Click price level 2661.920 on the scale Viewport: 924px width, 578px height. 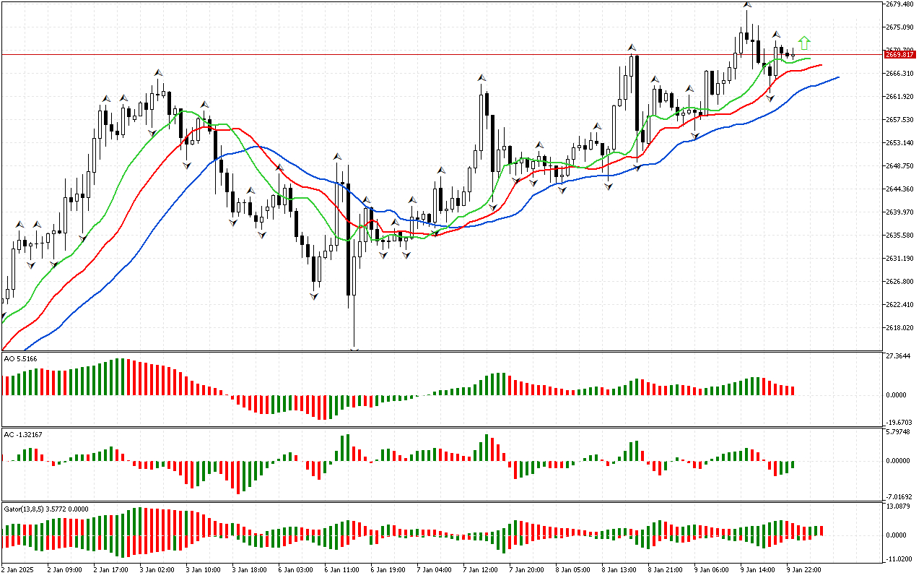coord(899,97)
